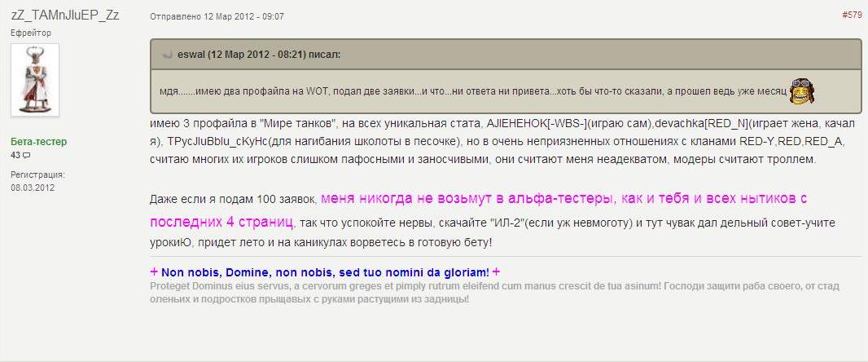Click quote header 'eswal (12 Мар 2012 - 08:21) писал:'
The image size is (868, 362).
coord(259,55)
